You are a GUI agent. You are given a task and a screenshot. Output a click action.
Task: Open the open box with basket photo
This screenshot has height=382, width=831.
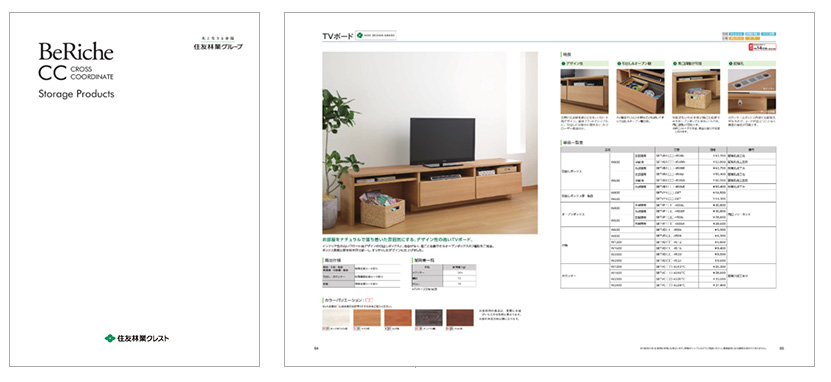(696, 91)
